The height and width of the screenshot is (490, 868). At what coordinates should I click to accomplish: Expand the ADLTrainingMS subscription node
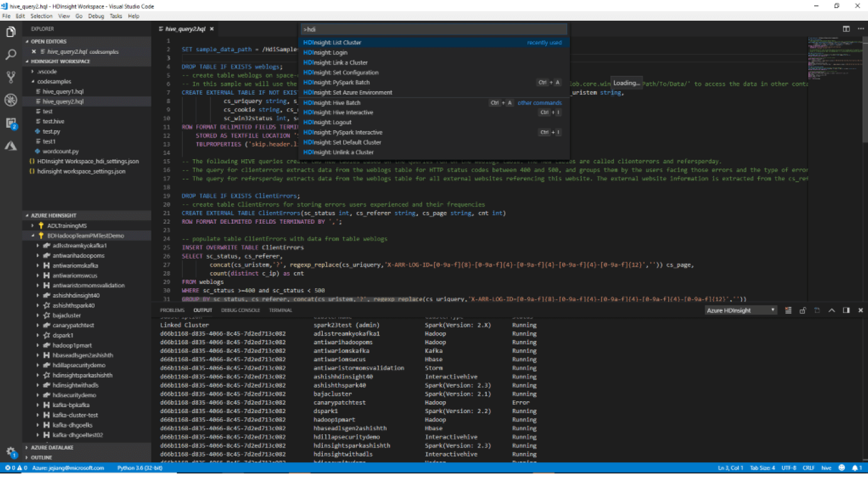pos(33,225)
